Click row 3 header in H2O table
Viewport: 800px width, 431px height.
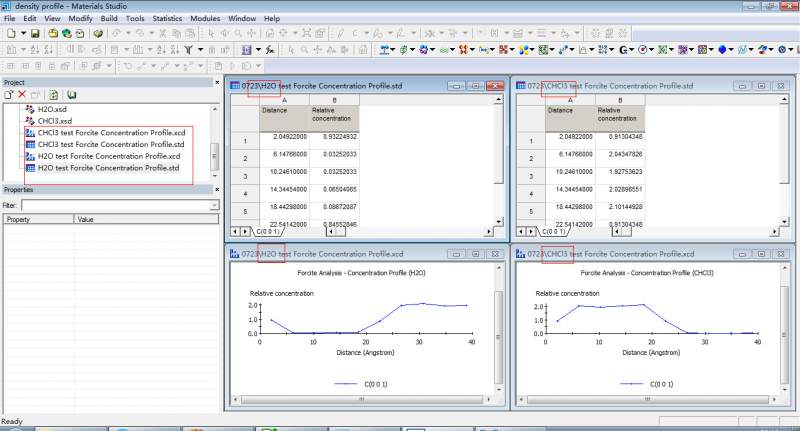pyautogui.click(x=245, y=176)
